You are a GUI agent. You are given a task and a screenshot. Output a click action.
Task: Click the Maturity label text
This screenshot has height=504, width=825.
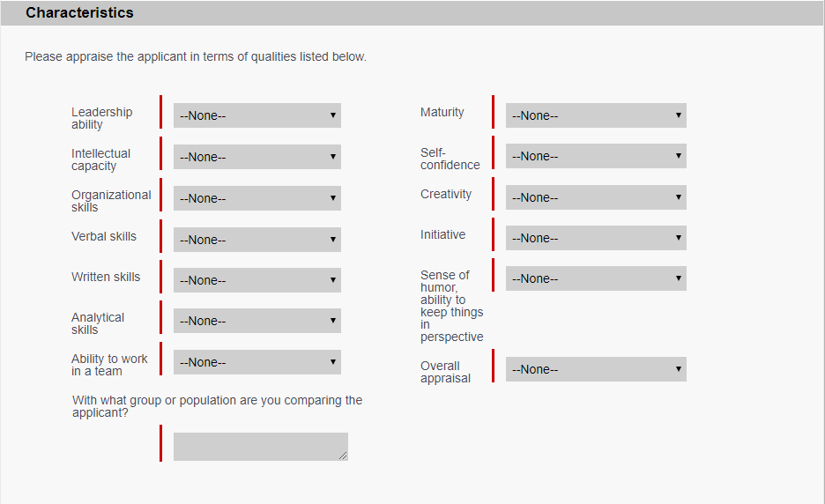(x=442, y=112)
